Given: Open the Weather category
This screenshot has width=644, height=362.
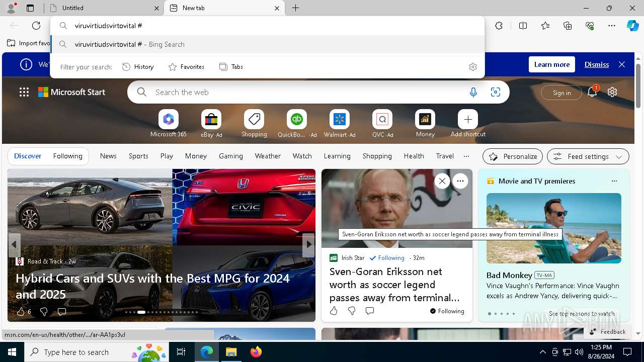Looking at the screenshot, I should pos(268,156).
